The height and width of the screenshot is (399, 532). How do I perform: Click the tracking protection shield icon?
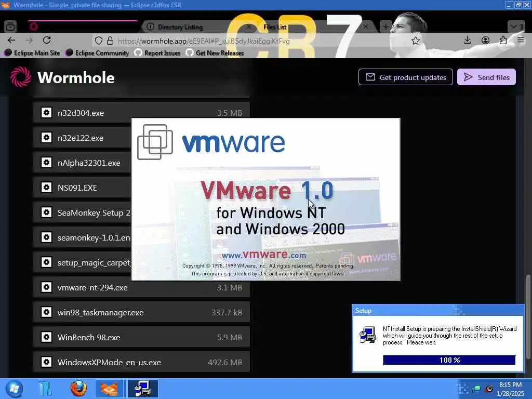click(98, 41)
